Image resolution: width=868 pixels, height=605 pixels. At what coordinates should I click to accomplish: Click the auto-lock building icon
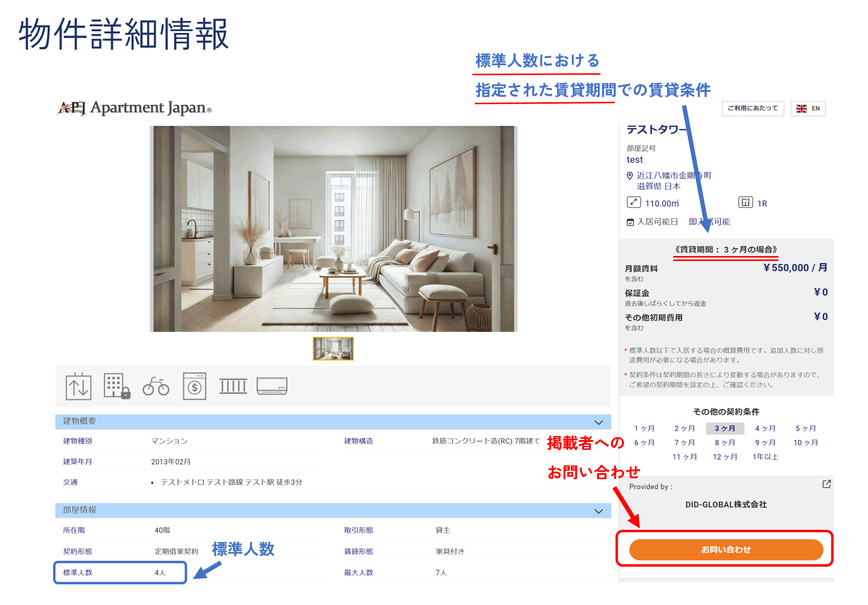tap(116, 386)
